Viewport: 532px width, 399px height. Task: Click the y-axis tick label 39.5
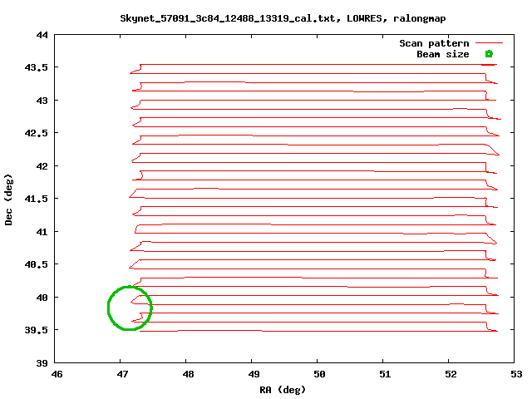pyautogui.click(x=36, y=330)
